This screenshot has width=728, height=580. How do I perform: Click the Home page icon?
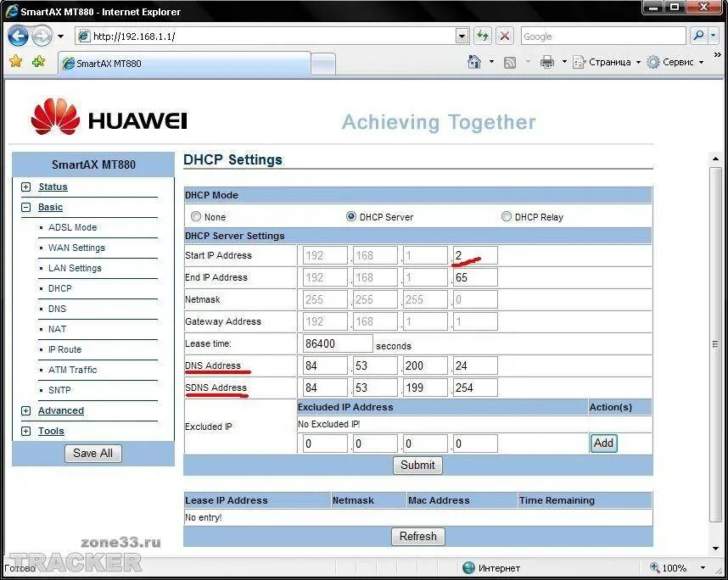point(474,62)
